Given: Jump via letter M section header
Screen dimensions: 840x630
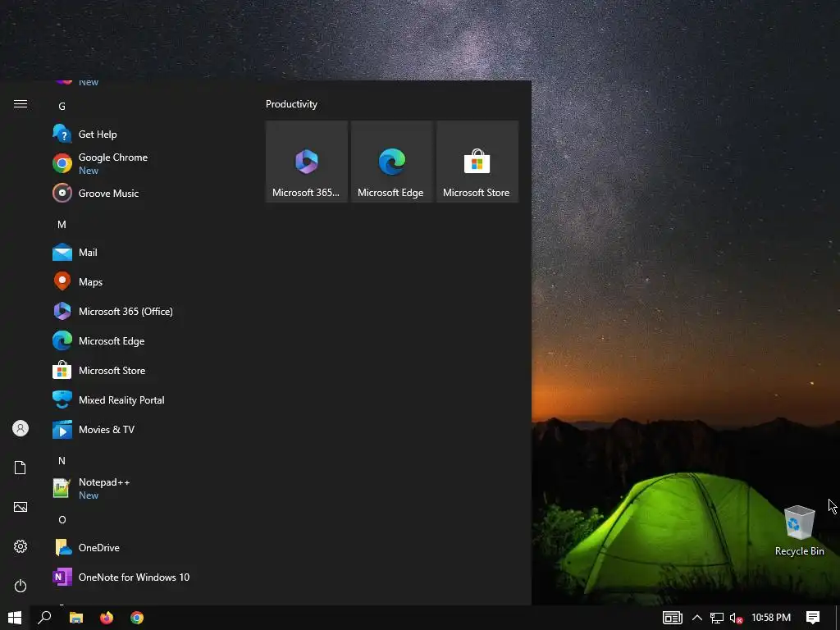Looking at the screenshot, I should click(x=62, y=225).
